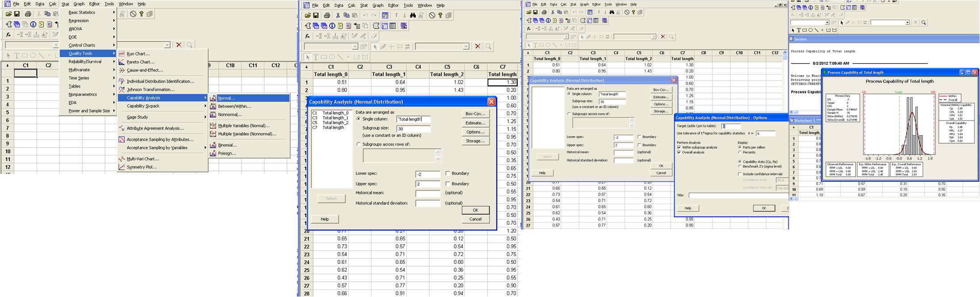
Task: Toggle Overall analysis checkbox in Options dialog
Action: click(679, 152)
